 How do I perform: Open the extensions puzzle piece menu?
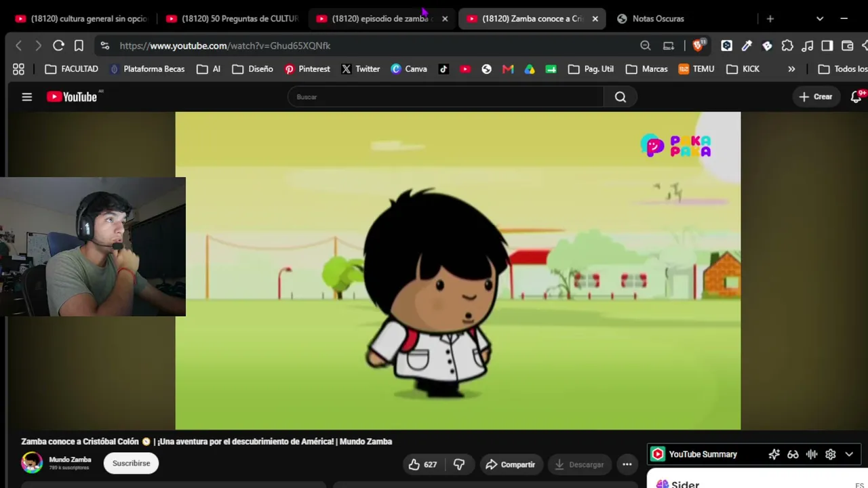[x=787, y=45]
